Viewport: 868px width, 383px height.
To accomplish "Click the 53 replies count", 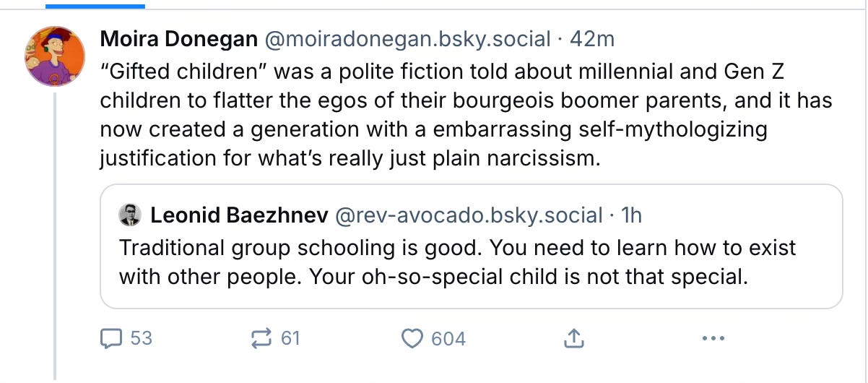I will [x=141, y=337].
